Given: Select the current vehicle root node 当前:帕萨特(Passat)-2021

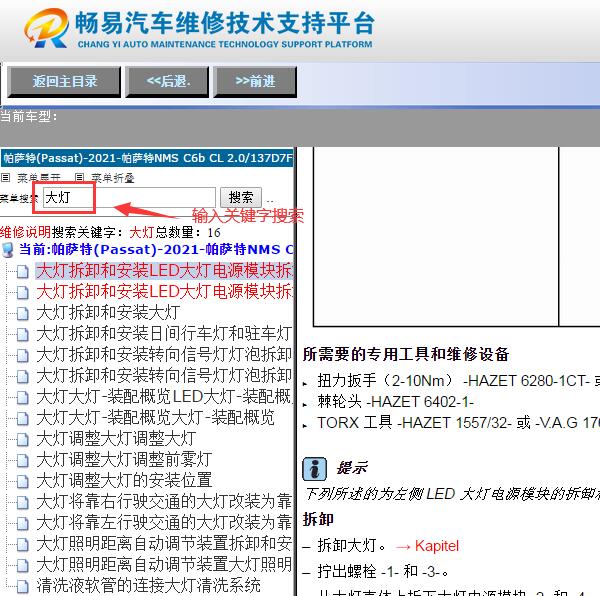Looking at the screenshot, I should pyautogui.click(x=156, y=249).
